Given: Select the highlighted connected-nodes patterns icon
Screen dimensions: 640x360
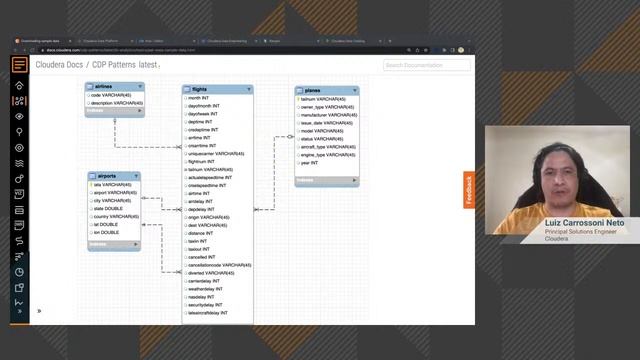Looking at the screenshot, I should 19,101.
